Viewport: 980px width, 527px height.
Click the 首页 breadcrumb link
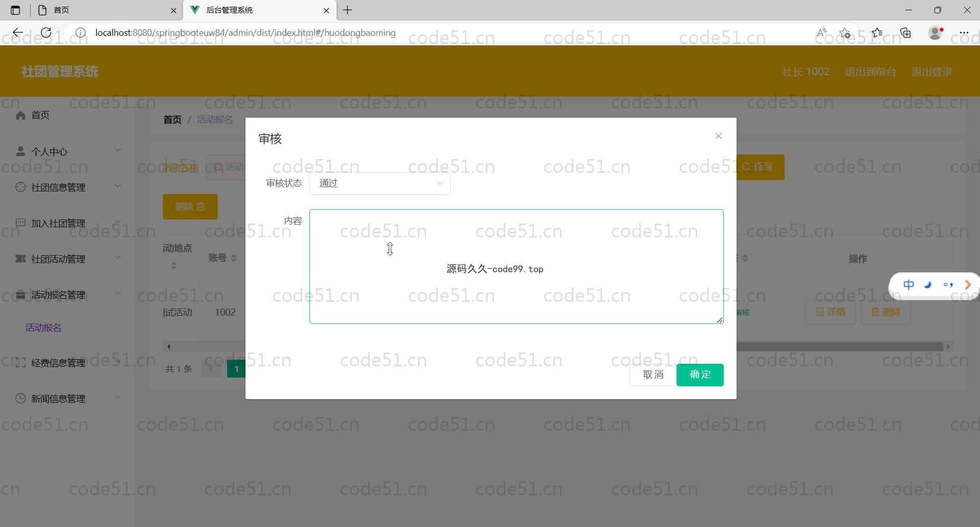tap(172, 120)
